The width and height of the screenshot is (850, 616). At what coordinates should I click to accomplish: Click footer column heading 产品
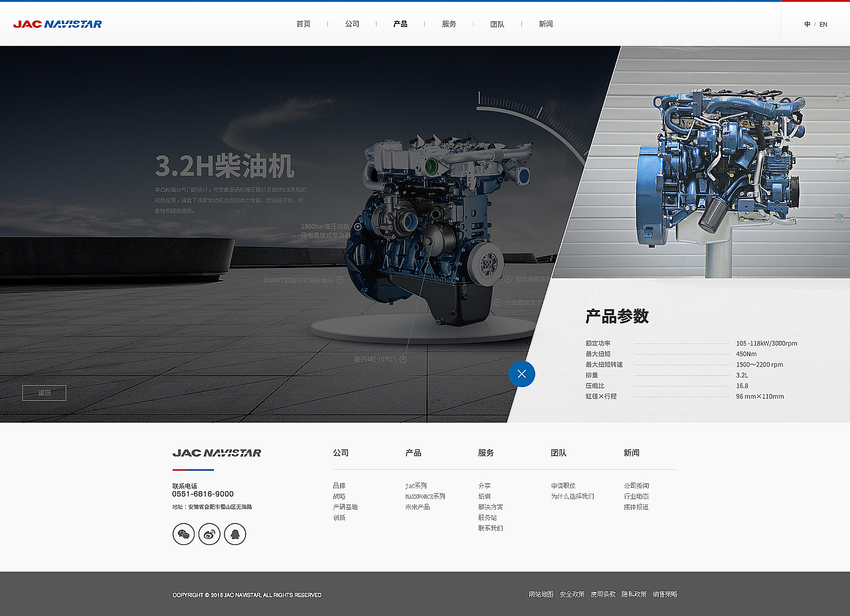tap(413, 453)
